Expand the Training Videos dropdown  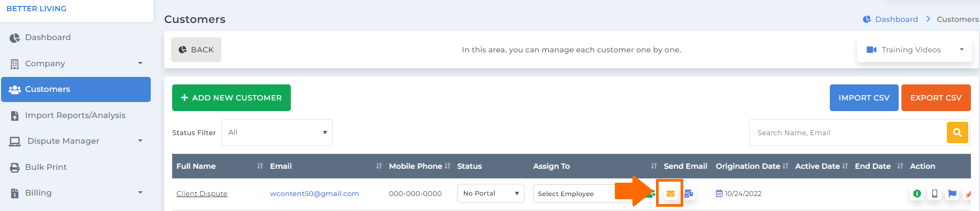(x=914, y=50)
